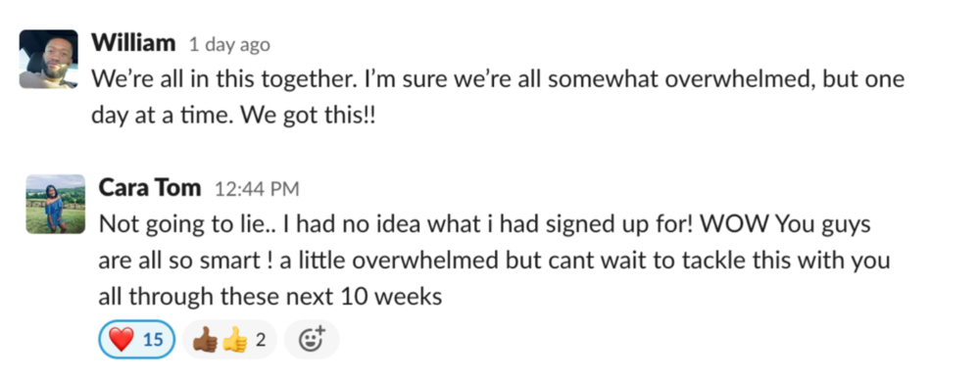
Task: Click the Cara Tom username
Action: [x=150, y=187]
